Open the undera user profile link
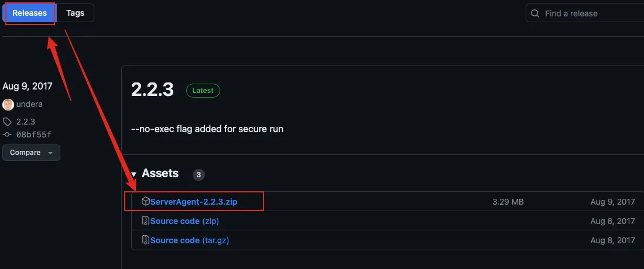Image resolution: width=644 pixels, height=269 pixels. (29, 105)
